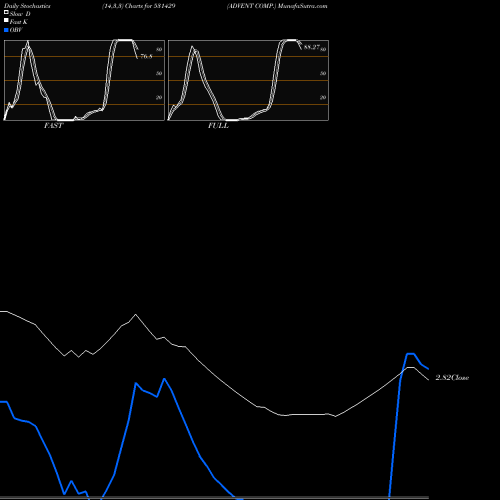
Task: Click the 50 axis label in FAST chart
Action: [159, 73]
